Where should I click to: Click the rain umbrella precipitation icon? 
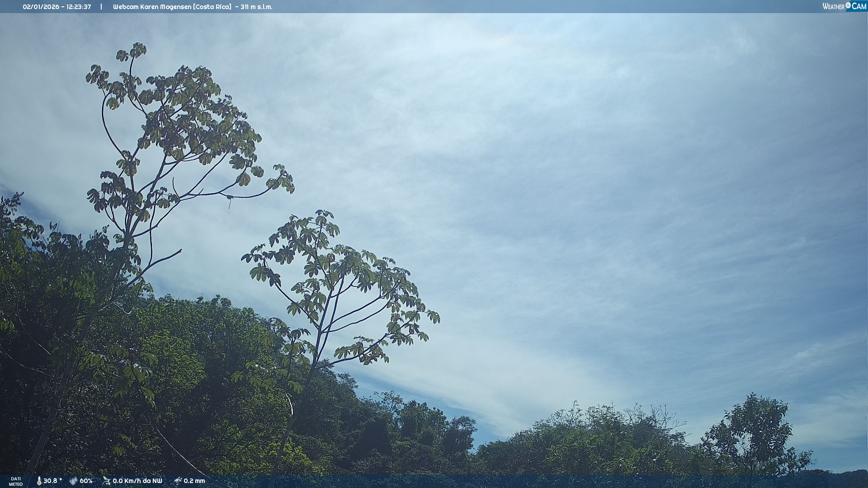[178, 481]
